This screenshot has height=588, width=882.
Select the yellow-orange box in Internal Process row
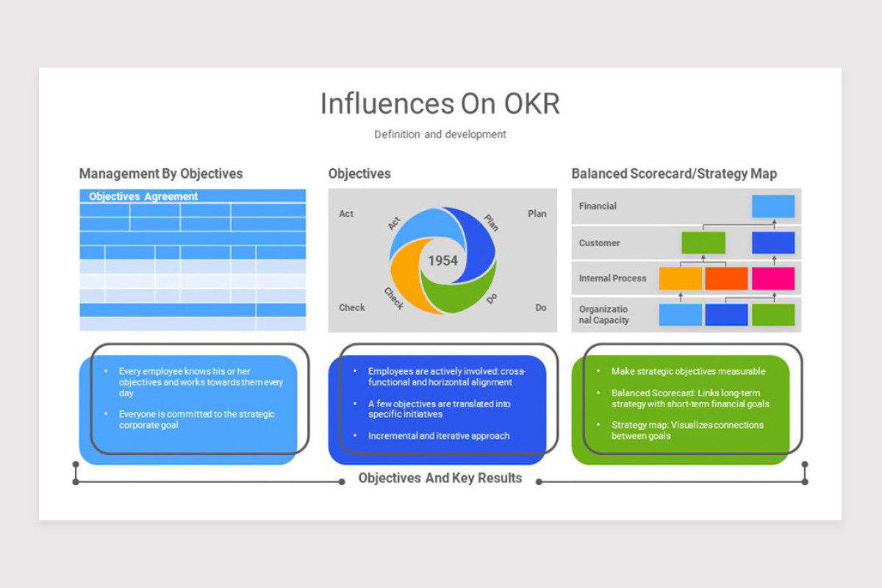tap(681, 279)
